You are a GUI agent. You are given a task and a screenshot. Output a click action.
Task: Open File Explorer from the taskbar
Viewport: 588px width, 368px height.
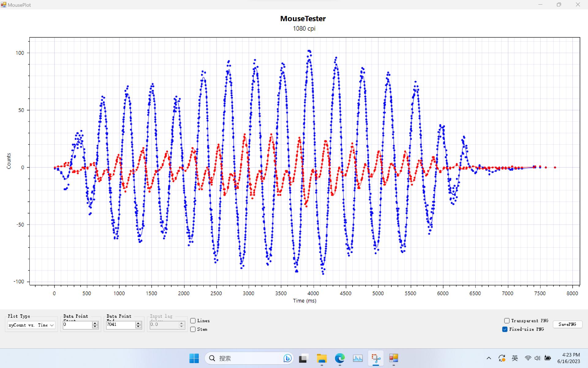tap(322, 358)
